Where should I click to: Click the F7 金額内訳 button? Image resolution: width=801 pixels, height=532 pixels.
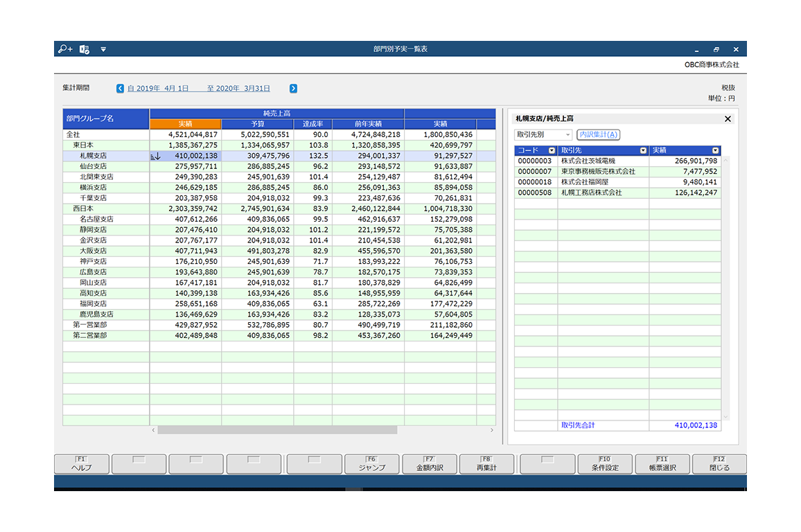[x=430, y=464]
